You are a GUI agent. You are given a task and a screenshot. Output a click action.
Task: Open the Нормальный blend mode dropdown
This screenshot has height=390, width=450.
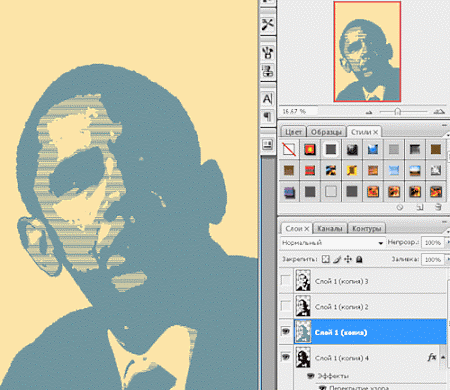click(332, 242)
